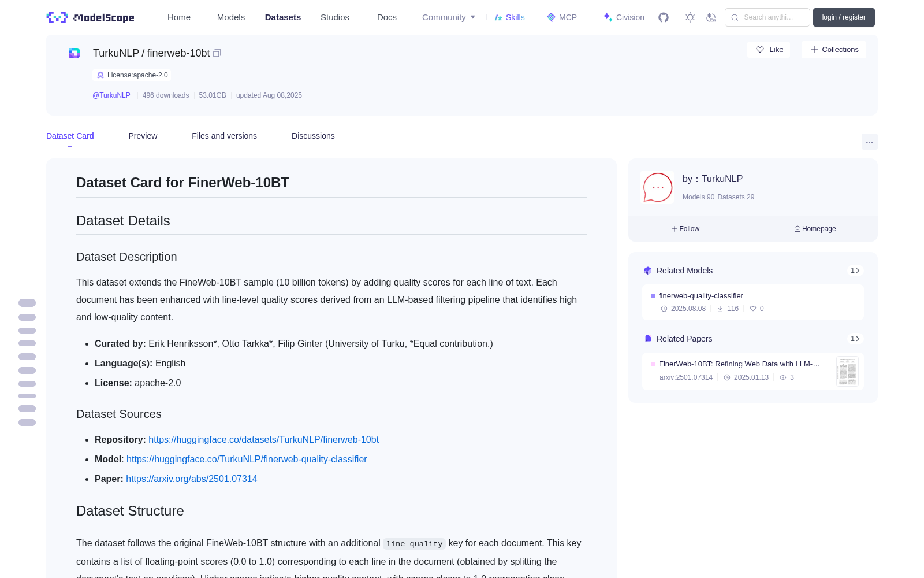The height and width of the screenshot is (578, 924).
Task: Go to the Home nav item
Action: (179, 17)
